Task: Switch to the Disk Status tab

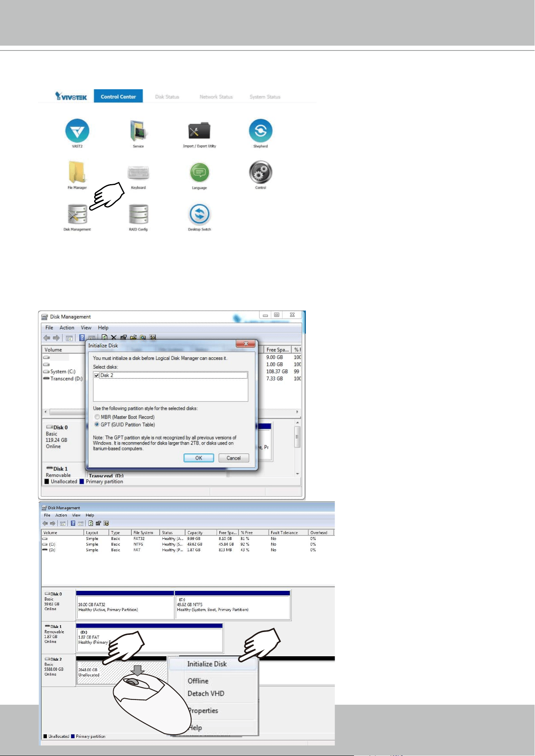Action: pyautogui.click(x=167, y=97)
